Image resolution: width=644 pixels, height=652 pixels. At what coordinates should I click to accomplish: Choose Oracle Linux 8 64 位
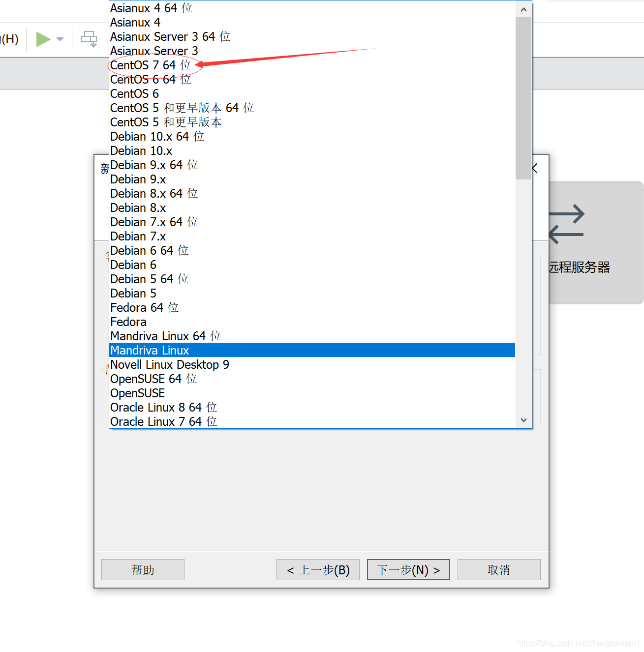tap(312, 408)
